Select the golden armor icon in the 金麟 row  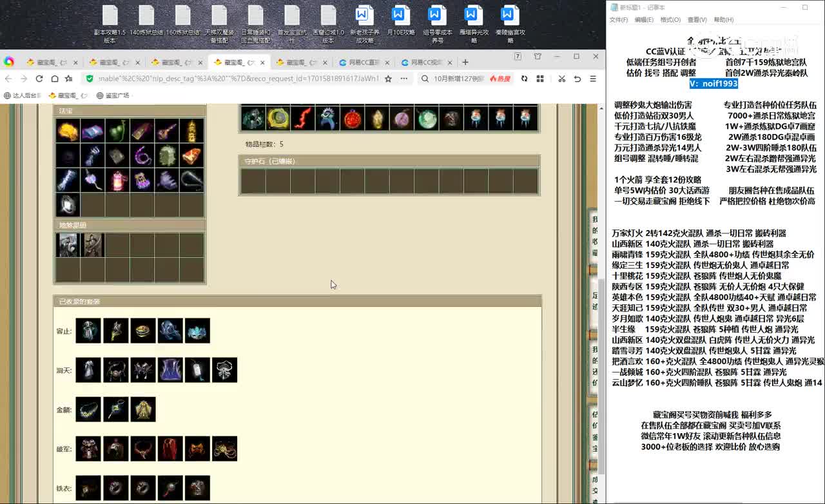[143, 409]
